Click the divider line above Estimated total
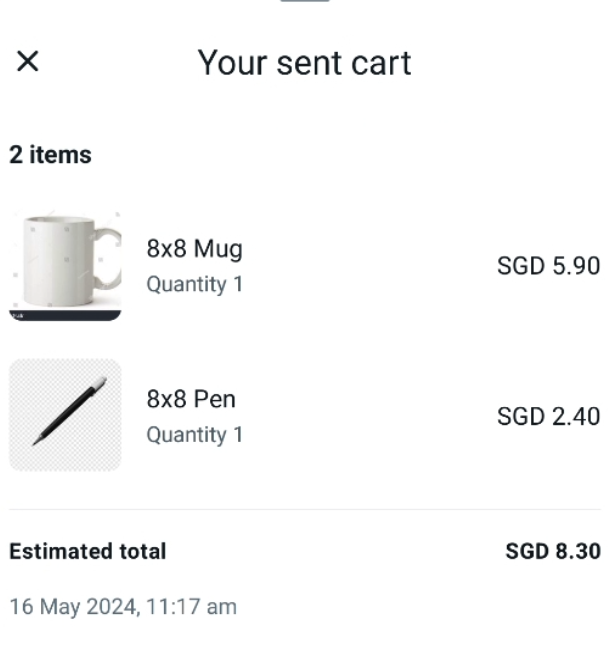The image size is (614, 646). click(x=305, y=510)
